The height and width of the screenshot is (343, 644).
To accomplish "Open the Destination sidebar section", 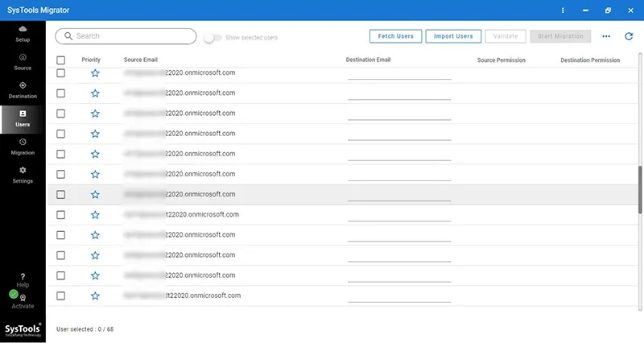I will tap(23, 90).
